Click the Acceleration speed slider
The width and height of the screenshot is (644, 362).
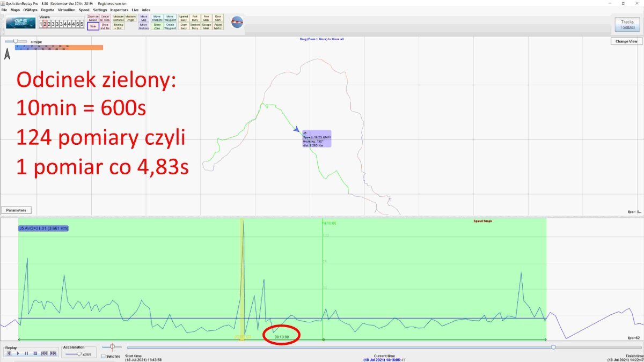click(x=79, y=354)
